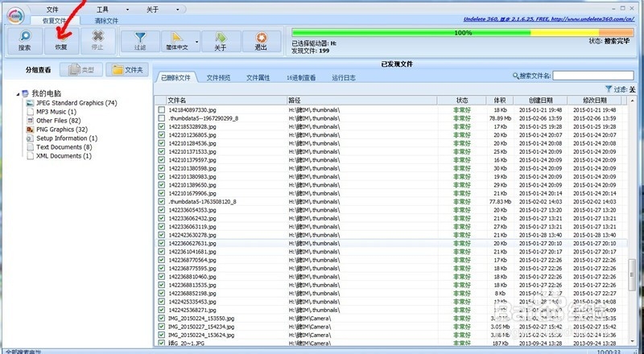
Task: Click the 78.89 Mb size cell
Action: [500, 118]
